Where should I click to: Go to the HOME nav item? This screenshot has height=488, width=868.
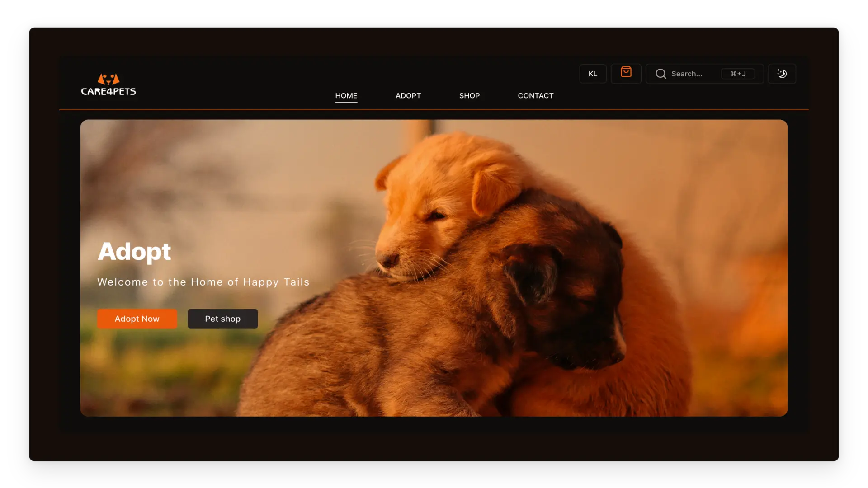346,96
